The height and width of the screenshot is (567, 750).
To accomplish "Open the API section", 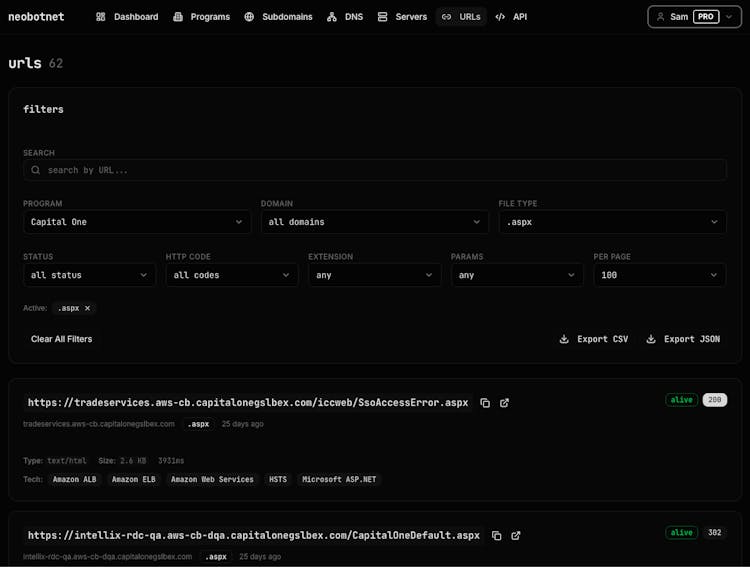I will pos(511,17).
